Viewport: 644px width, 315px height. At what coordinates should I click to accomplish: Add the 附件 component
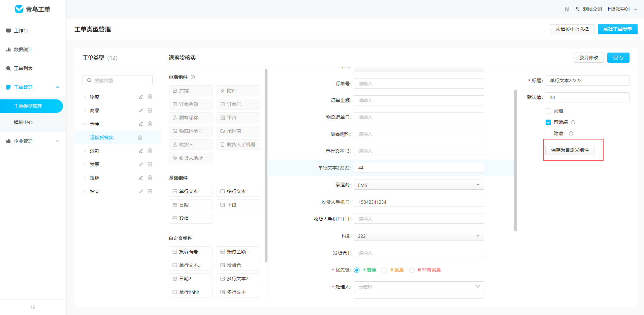[x=238, y=91]
